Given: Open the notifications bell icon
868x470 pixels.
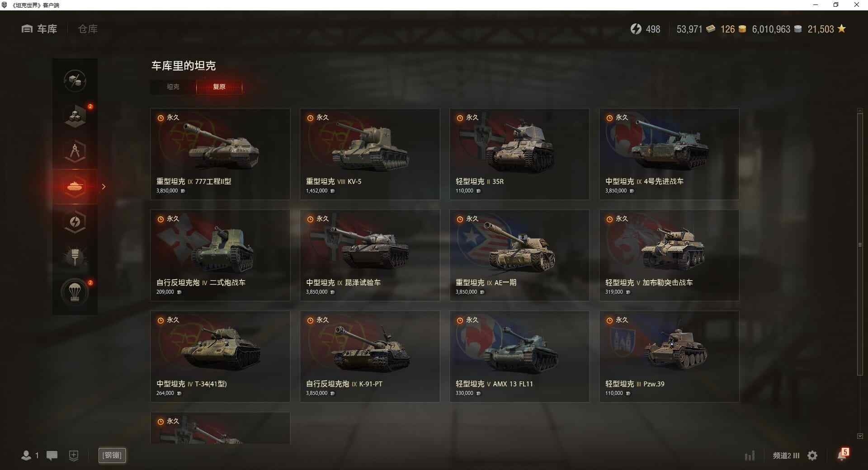Looking at the screenshot, I should coord(842,455).
